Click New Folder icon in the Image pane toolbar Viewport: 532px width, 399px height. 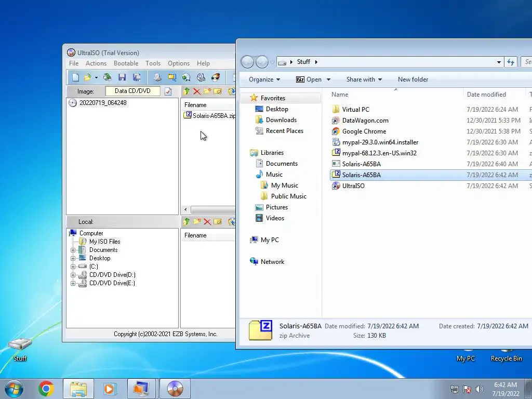(207, 91)
